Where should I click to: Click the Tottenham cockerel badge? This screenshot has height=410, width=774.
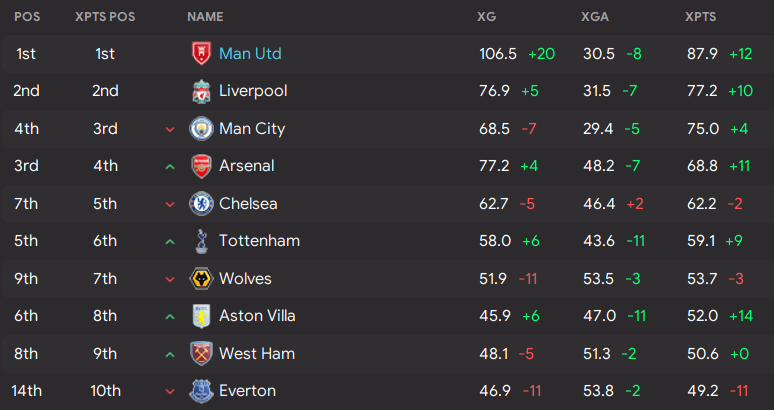[x=201, y=241]
